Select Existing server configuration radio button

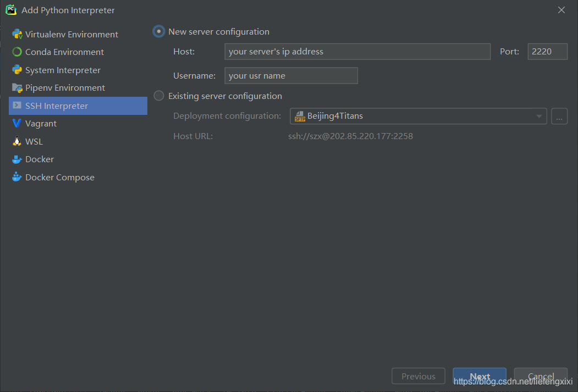[x=159, y=96]
